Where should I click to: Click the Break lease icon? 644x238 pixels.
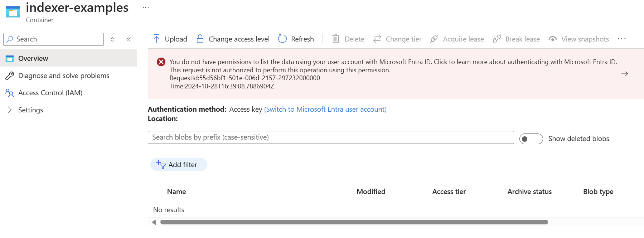click(x=497, y=39)
